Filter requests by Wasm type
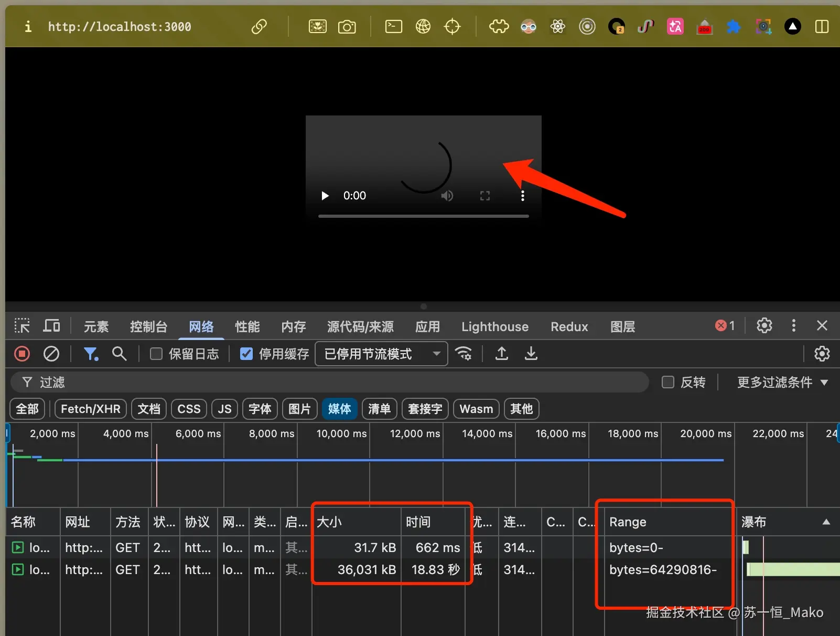Viewport: 840px width, 636px height. pos(476,409)
